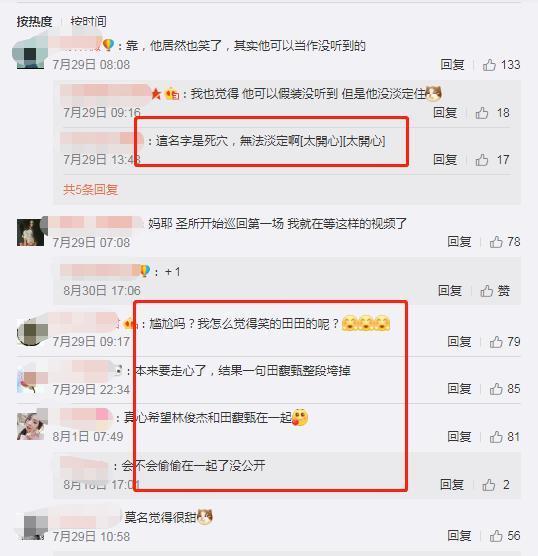538x556 pixels.
Task: Reply to the 7月29日 08:08 comment
Action: click(x=453, y=65)
